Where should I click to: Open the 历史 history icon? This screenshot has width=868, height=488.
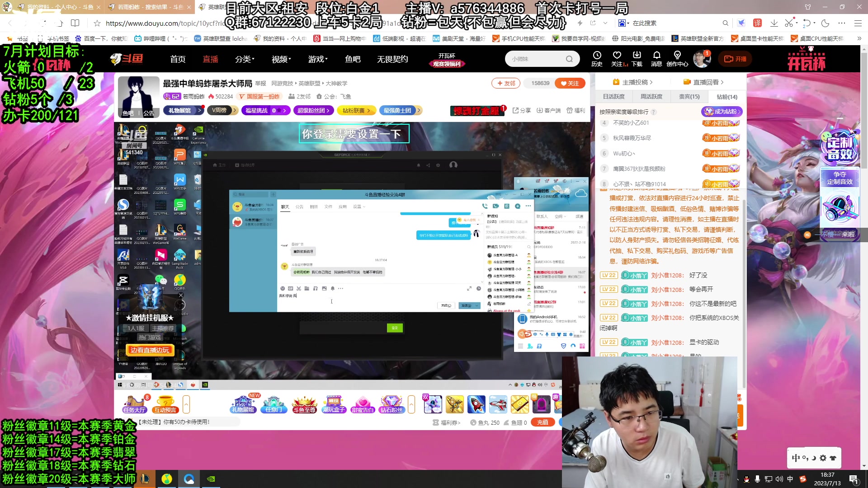tap(597, 59)
